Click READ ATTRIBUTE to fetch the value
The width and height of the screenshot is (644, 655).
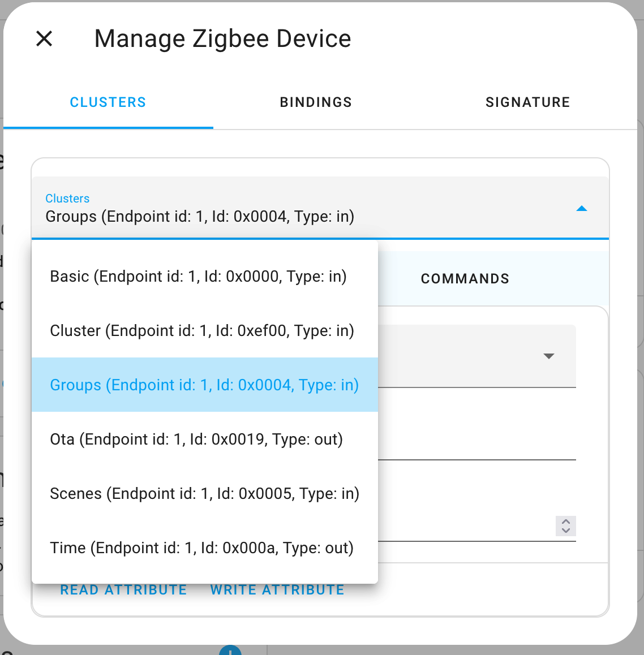pyautogui.click(x=123, y=589)
